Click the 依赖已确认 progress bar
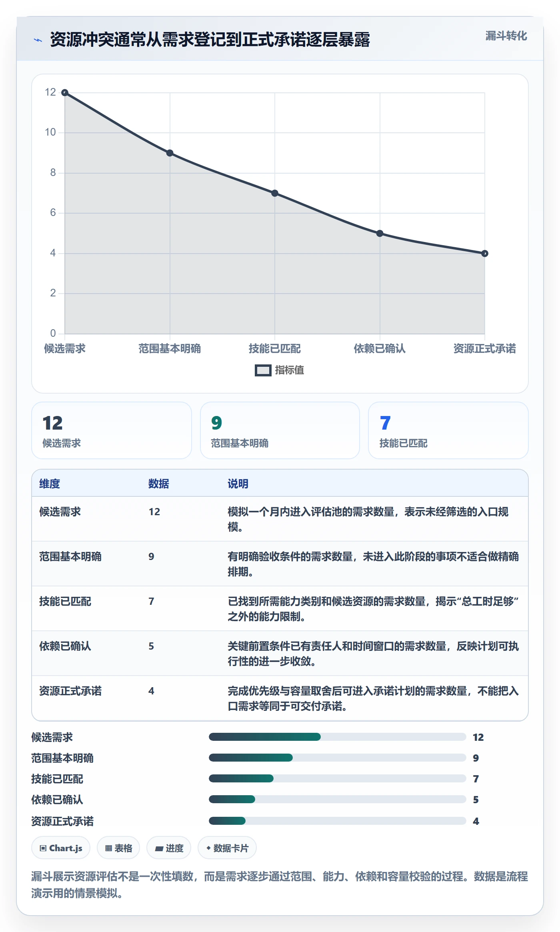Image resolution: width=560 pixels, height=932 pixels. tap(338, 799)
